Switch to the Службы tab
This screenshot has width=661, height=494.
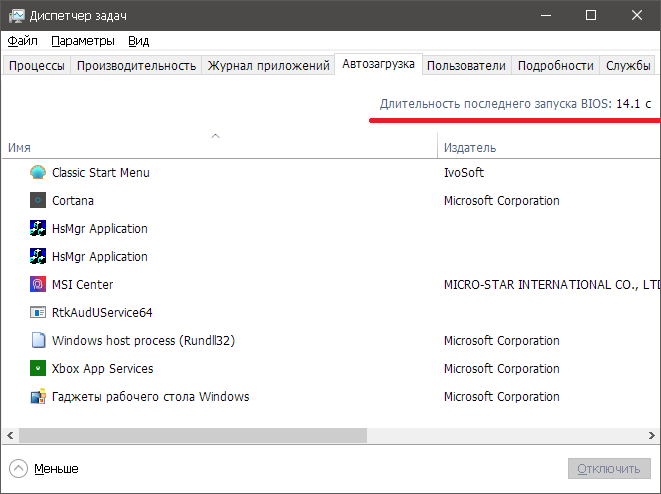[x=628, y=66]
